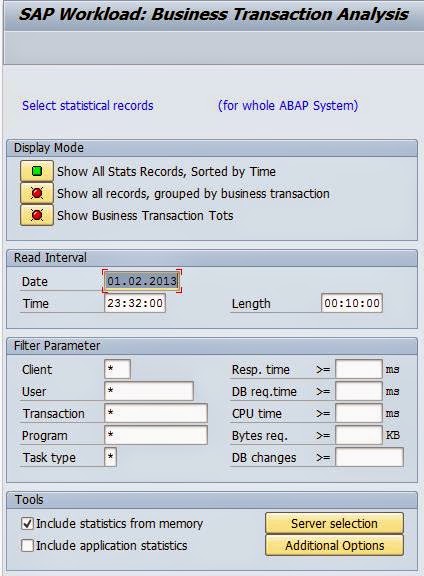Click the 'Filter Parameter' group header

(x=212, y=346)
